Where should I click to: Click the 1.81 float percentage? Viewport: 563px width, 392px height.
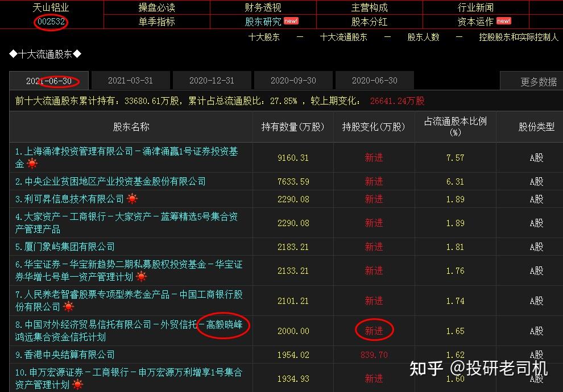456,247
